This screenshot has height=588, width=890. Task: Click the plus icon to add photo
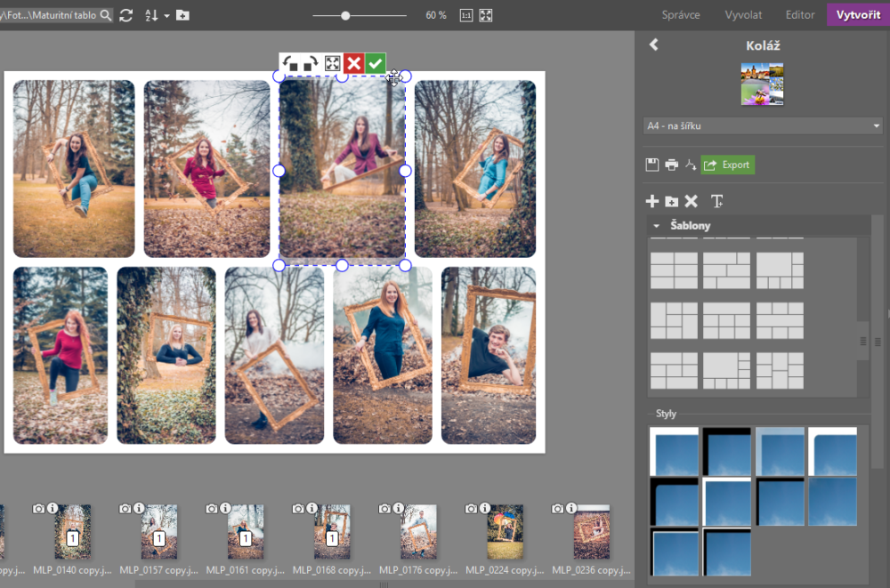(652, 202)
